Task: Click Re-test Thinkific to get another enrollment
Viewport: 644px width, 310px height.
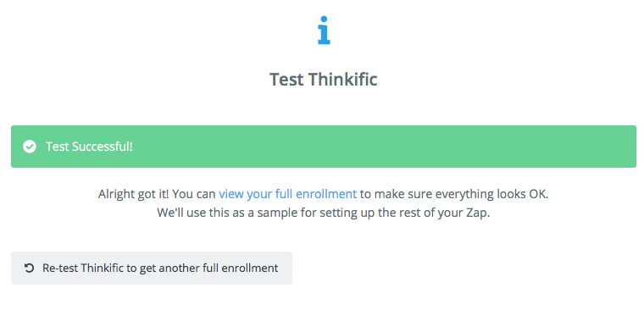Action: 152,268
